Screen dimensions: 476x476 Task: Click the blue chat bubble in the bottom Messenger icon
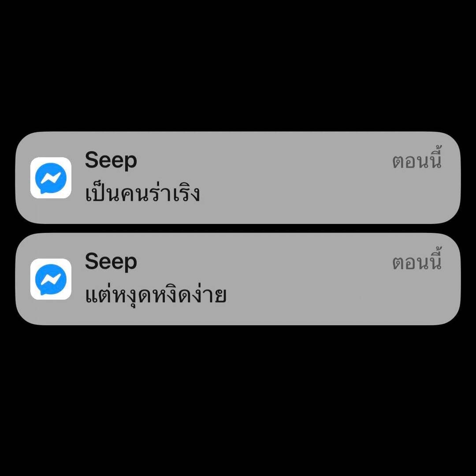[x=51, y=280]
